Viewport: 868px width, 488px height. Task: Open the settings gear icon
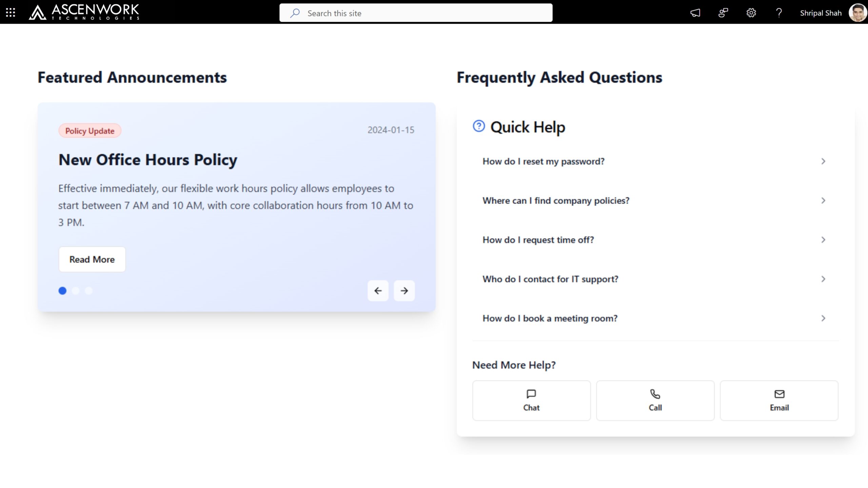[751, 13]
